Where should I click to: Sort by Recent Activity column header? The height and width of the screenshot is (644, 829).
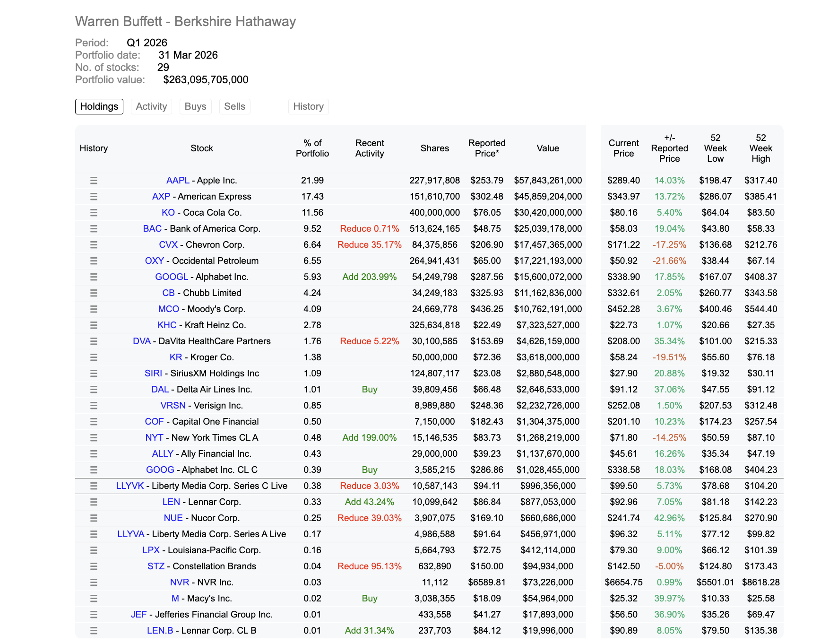pyautogui.click(x=370, y=148)
